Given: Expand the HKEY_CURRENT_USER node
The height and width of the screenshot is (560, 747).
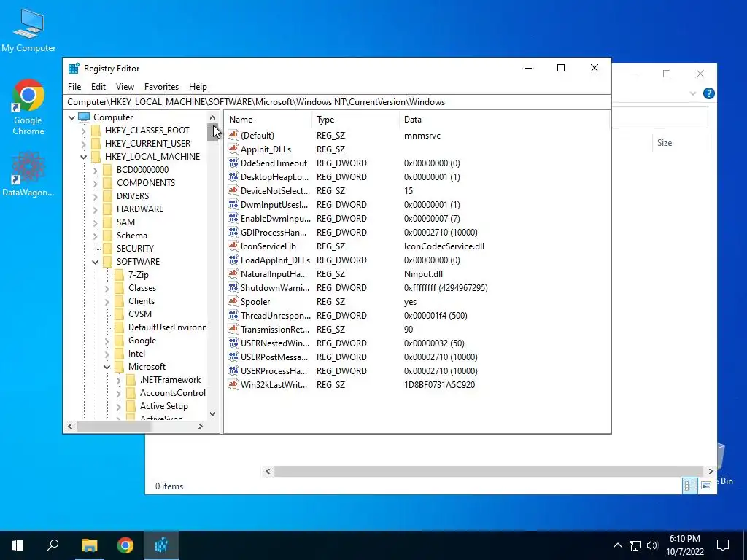Looking at the screenshot, I should pyautogui.click(x=83, y=144).
